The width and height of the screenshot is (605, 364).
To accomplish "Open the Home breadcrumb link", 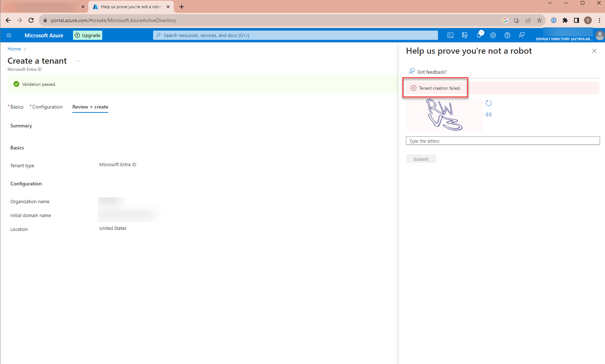I will point(14,49).
